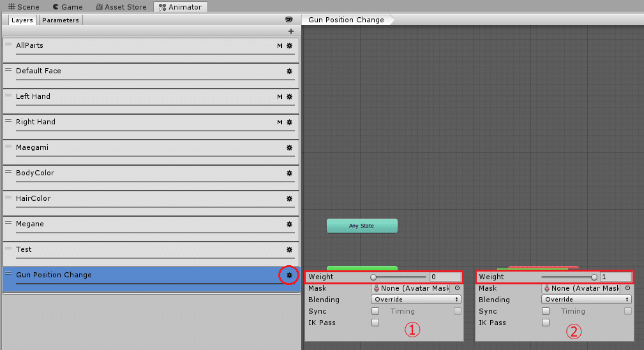Click the mask indicator M on Right Hand layer

click(280, 122)
